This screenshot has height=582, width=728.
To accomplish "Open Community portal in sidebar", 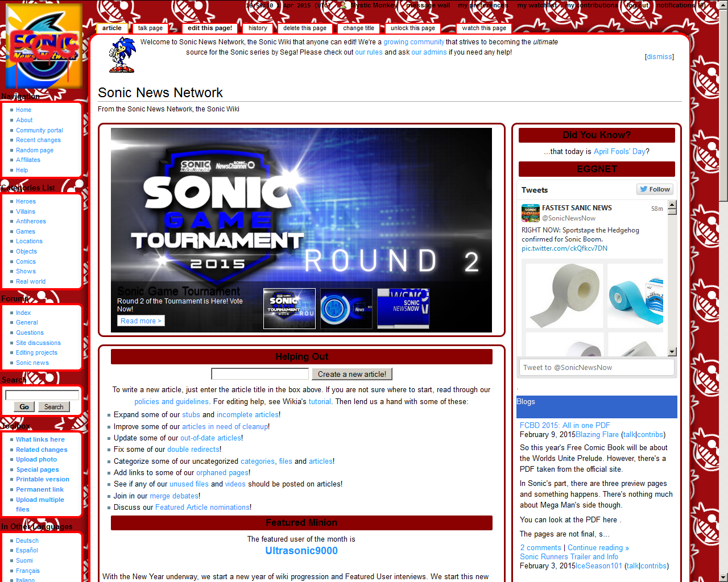I will (x=39, y=131).
